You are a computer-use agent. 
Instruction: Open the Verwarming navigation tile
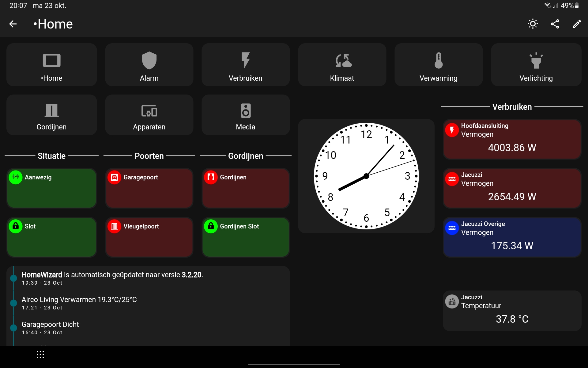coord(439,65)
